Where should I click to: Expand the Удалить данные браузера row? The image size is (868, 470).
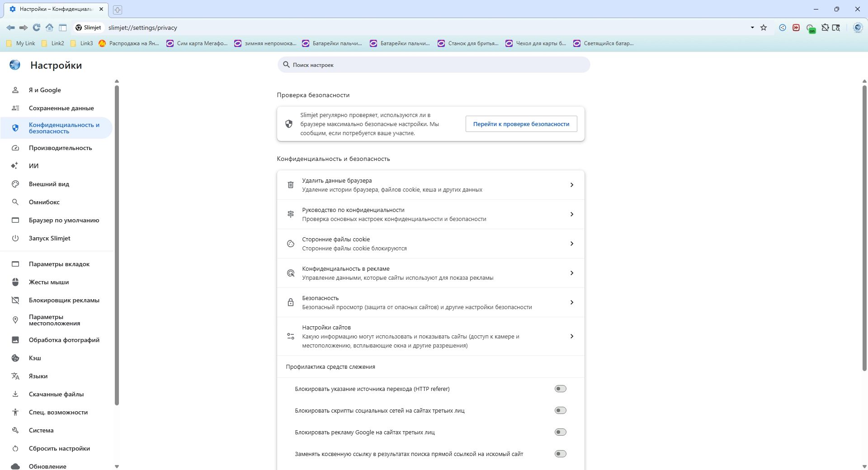(571, 185)
